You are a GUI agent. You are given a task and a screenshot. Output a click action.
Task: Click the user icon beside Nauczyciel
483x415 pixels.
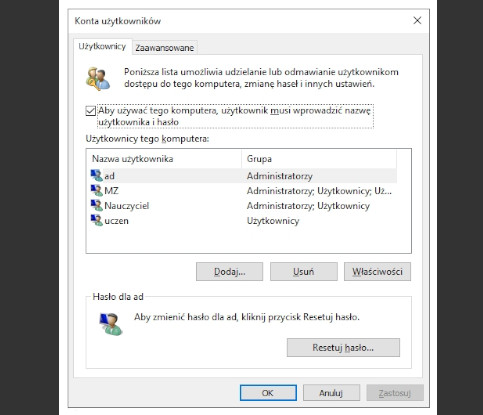point(97,205)
